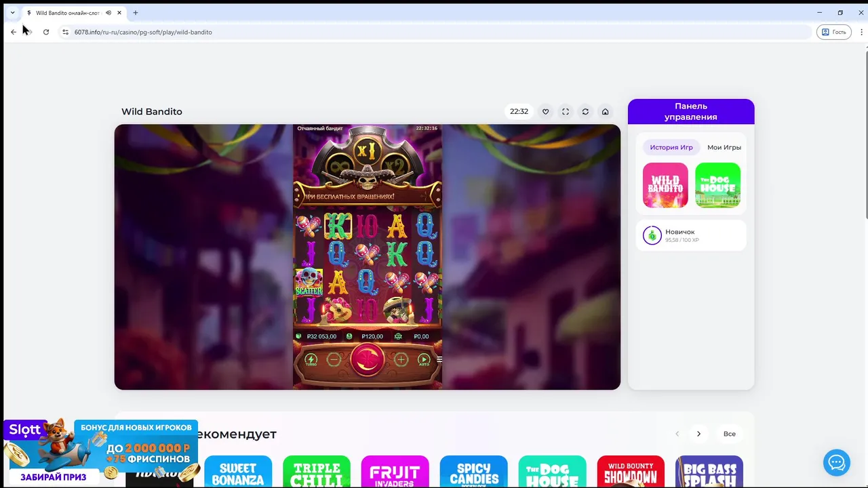This screenshot has height=488, width=868.
Task: Open Wild Bandito from game history
Action: [665, 185]
